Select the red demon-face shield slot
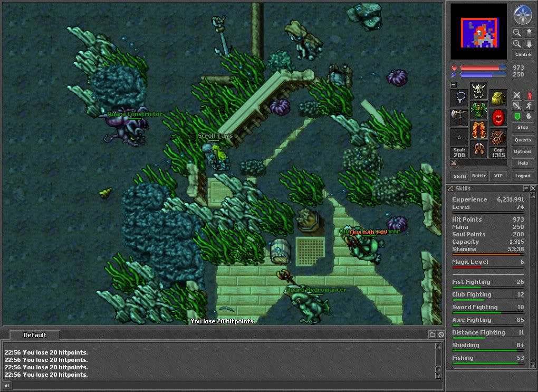Screen dimensions: 538x392 click(x=498, y=118)
